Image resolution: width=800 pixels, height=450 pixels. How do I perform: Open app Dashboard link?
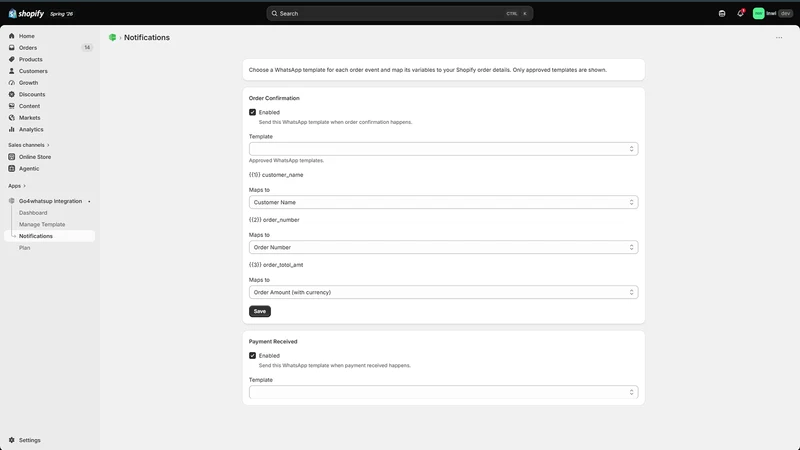coord(33,213)
